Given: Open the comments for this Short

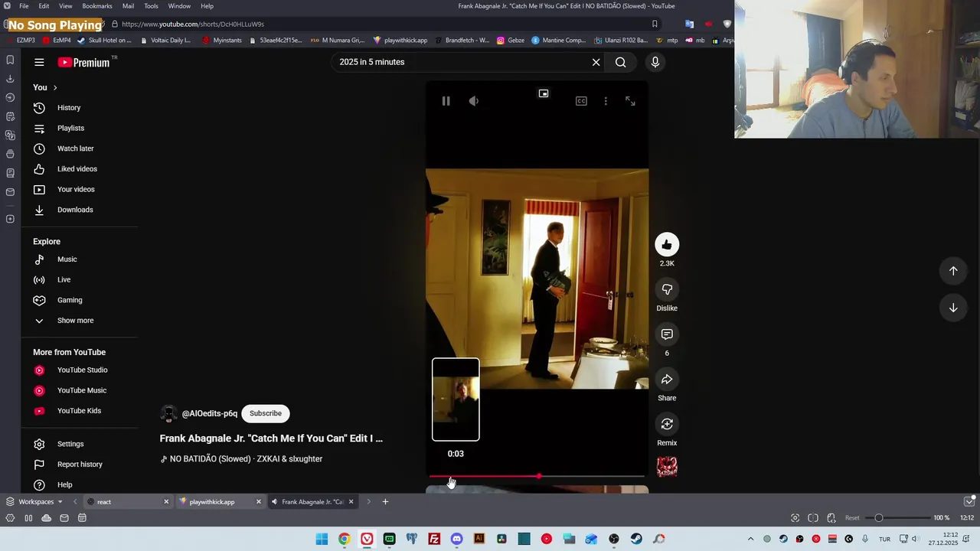Looking at the screenshot, I should tap(667, 334).
